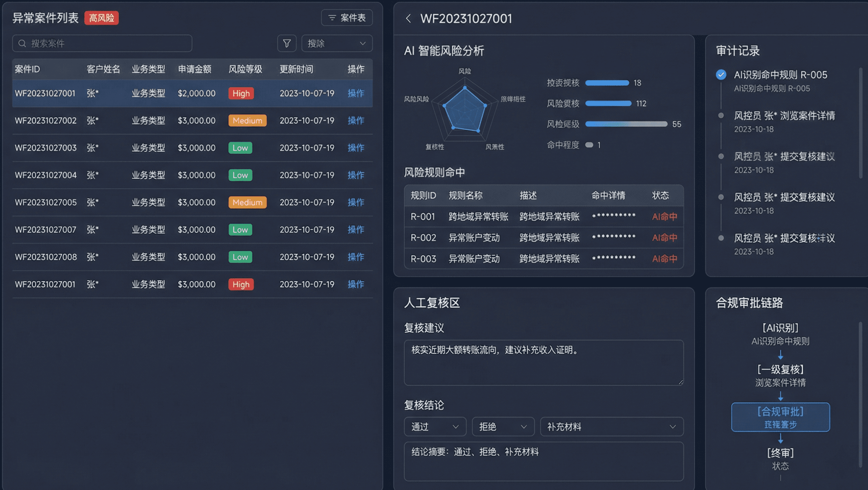Click the search magnifier icon
868x490 pixels.
(x=22, y=43)
